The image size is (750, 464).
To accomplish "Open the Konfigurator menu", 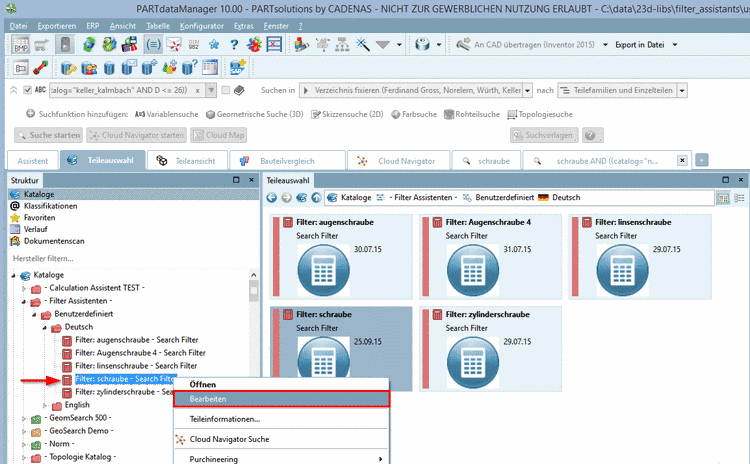I will click(201, 26).
